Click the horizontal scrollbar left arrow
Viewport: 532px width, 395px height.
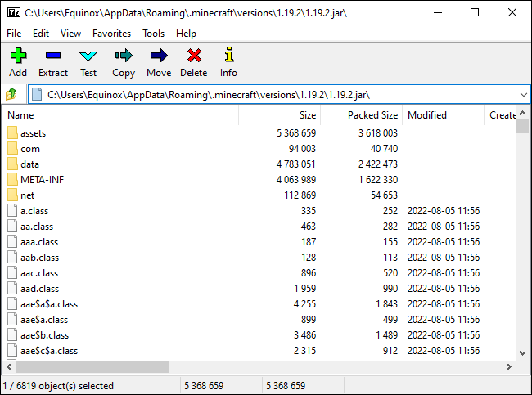pos(9,366)
